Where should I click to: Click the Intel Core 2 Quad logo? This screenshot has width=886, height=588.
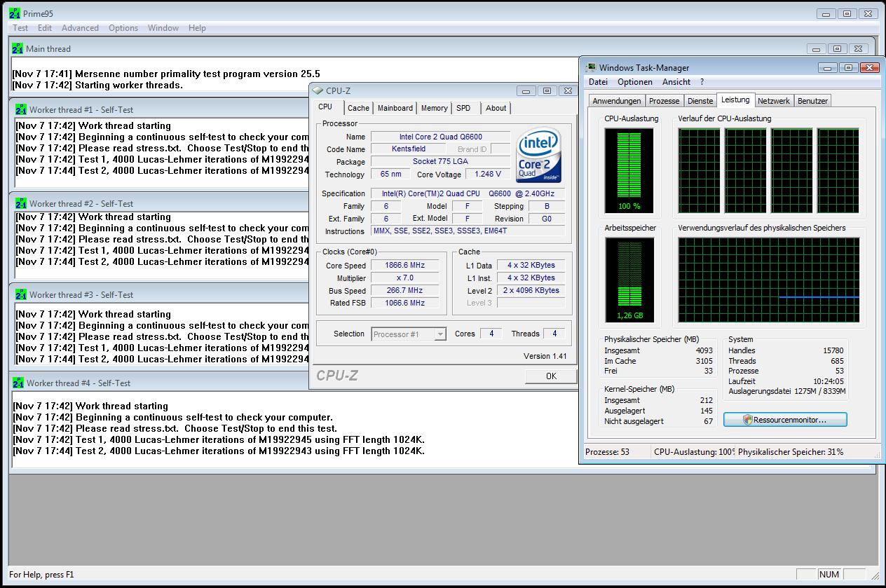pyautogui.click(x=538, y=155)
